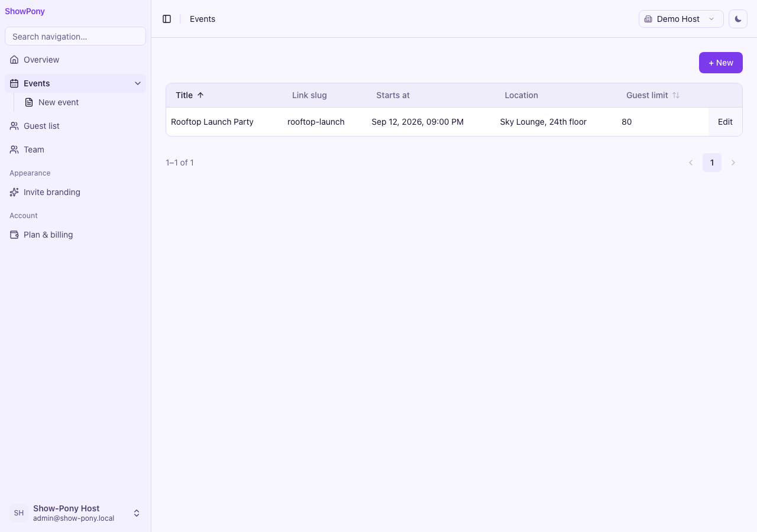The image size is (757, 532).
Task: Click the Link slug column header
Action: pyautogui.click(x=309, y=95)
